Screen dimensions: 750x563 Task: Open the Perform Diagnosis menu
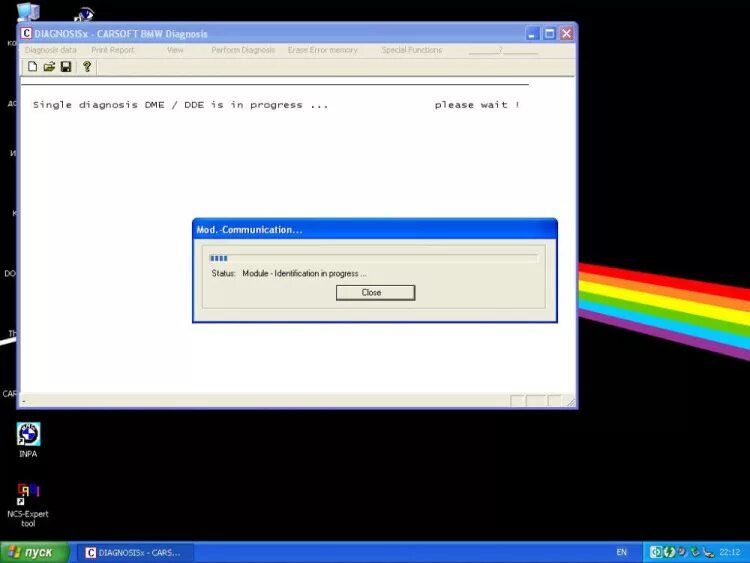pyautogui.click(x=243, y=50)
